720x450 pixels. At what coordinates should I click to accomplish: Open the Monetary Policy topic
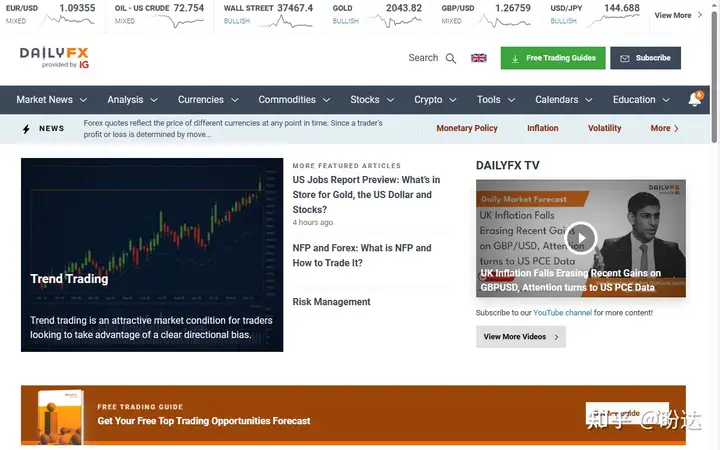pos(467,128)
